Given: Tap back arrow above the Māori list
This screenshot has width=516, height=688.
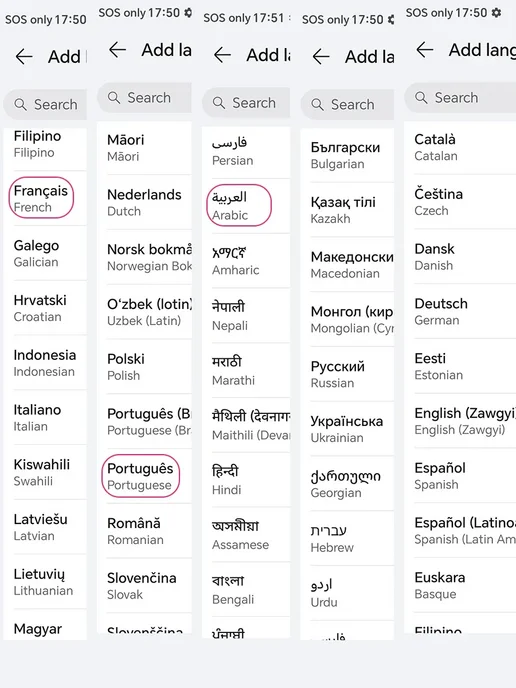Looking at the screenshot, I should (117, 50).
